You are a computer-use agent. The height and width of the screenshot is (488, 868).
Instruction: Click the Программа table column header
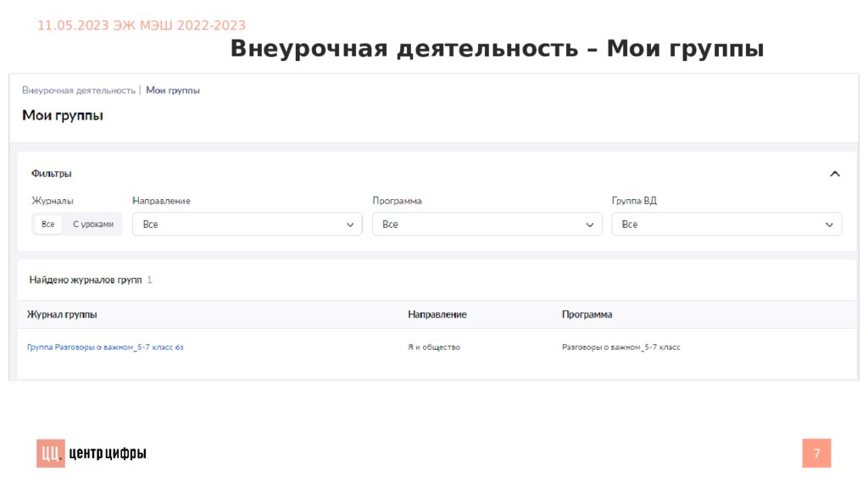[587, 314]
